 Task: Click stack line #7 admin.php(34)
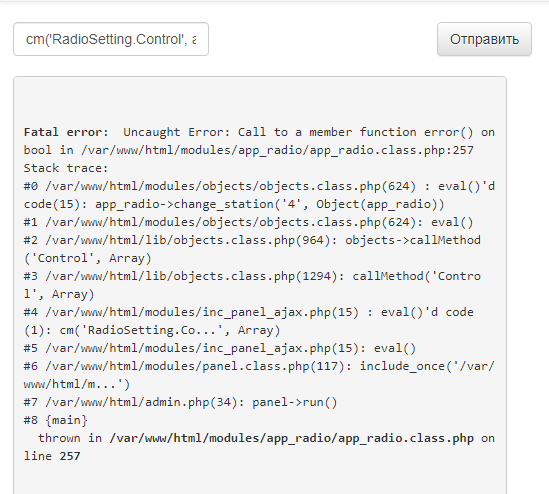pyautogui.click(x=180, y=402)
